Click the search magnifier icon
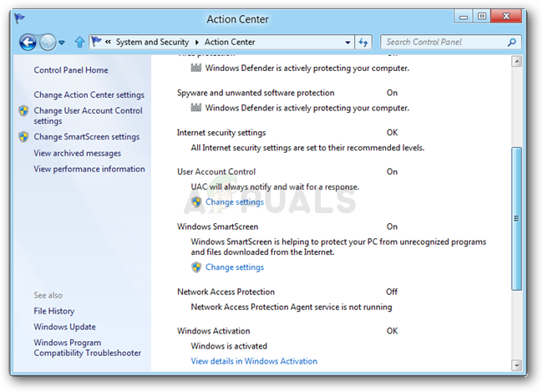This screenshot has width=543, height=392. (512, 43)
